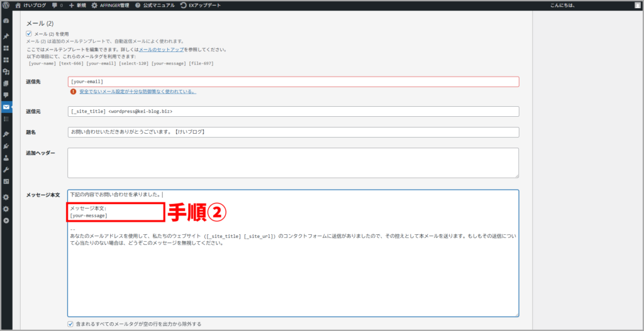Click into the 送信先 input field
The image size is (644, 331).
pyautogui.click(x=293, y=82)
